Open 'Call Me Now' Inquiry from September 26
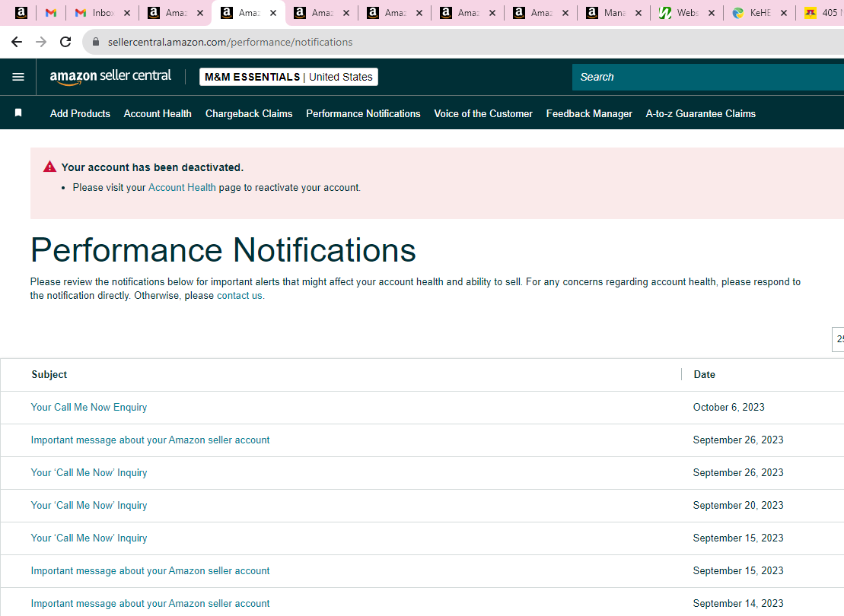 (x=89, y=472)
